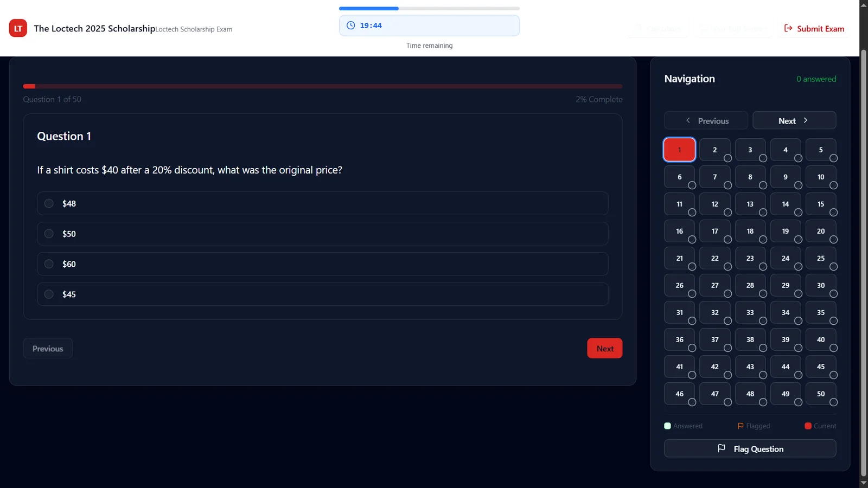Click the red Next button below the question
The image size is (868, 488).
605,348
